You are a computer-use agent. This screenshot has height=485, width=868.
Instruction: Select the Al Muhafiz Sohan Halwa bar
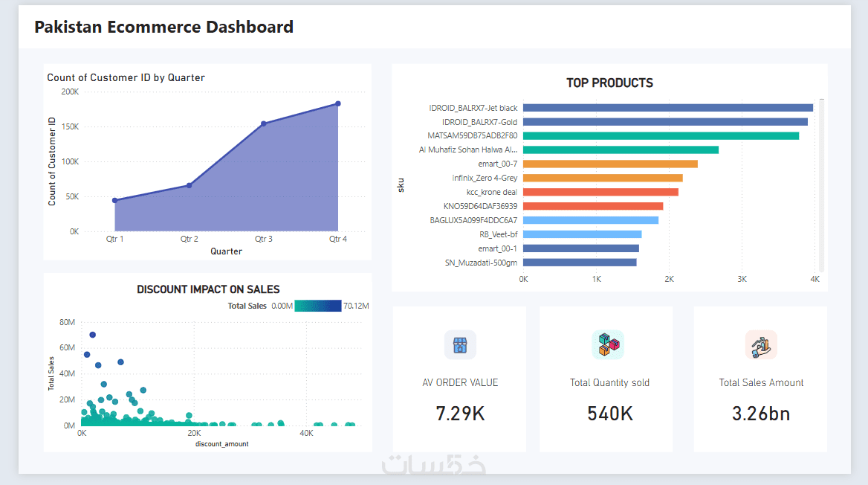pyautogui.click(x=621, y=150)
